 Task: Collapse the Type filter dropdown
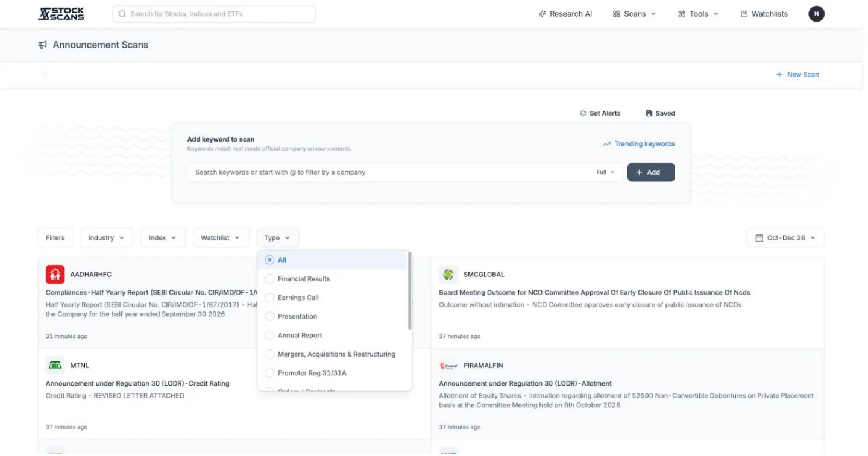[x=277, y=238]
